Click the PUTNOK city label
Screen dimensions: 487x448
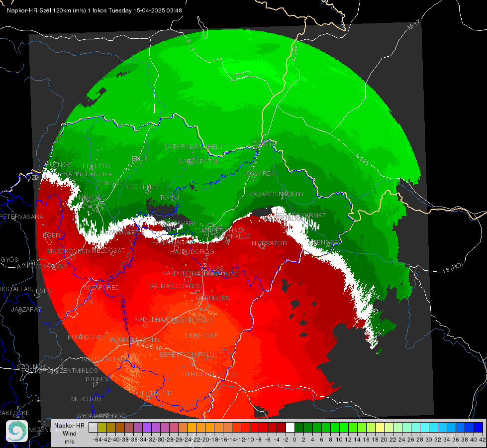[58, 164]
